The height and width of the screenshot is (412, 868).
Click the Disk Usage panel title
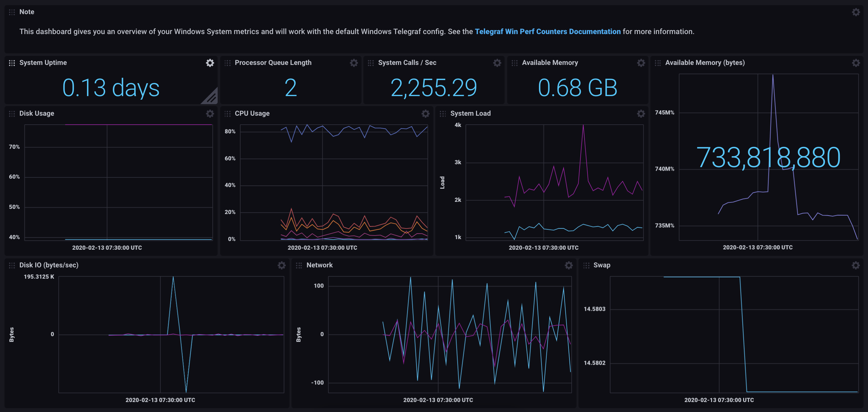click(x=37, y=113)
